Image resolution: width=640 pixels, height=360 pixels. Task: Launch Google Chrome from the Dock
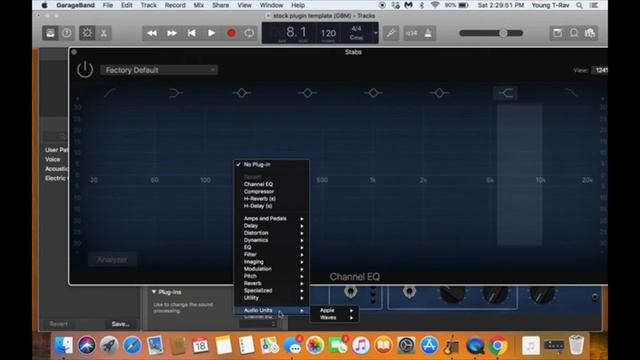pyautogui.click(x=498, y=346)
